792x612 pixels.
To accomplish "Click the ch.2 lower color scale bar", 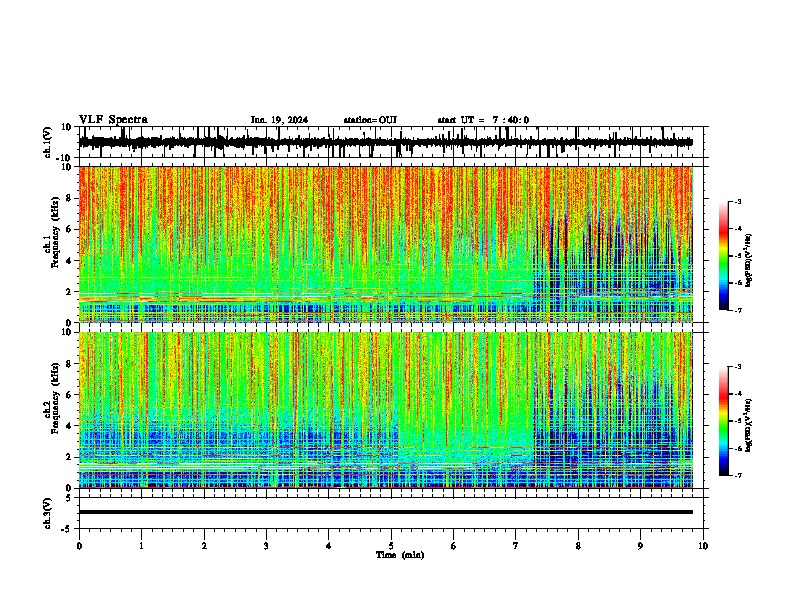I will [x=723, y=421].
